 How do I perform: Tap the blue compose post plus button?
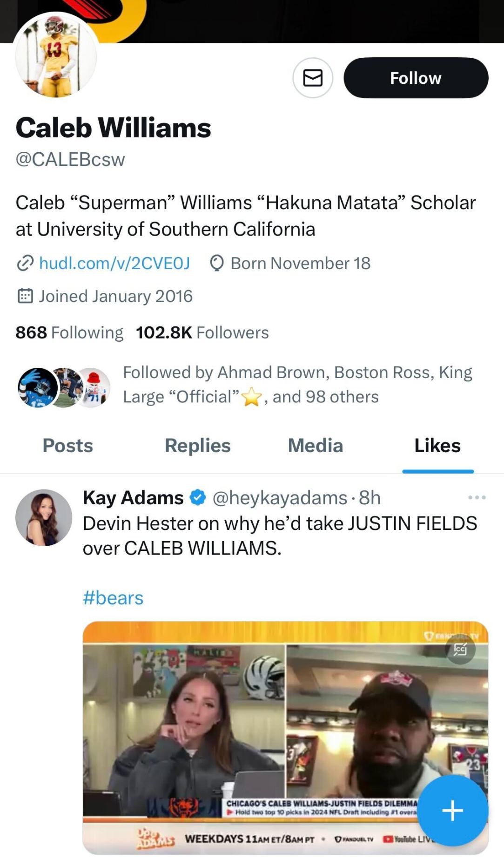click(x=452, y=811)
